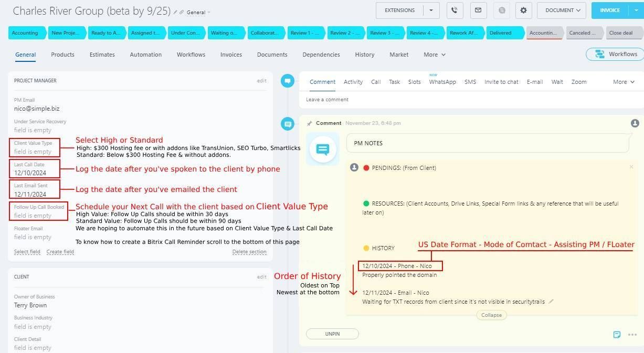This screenshot has width=644, height=353.
Task: Click the PM Email value nico@simple.biz
Action: [x=37, y=109]
